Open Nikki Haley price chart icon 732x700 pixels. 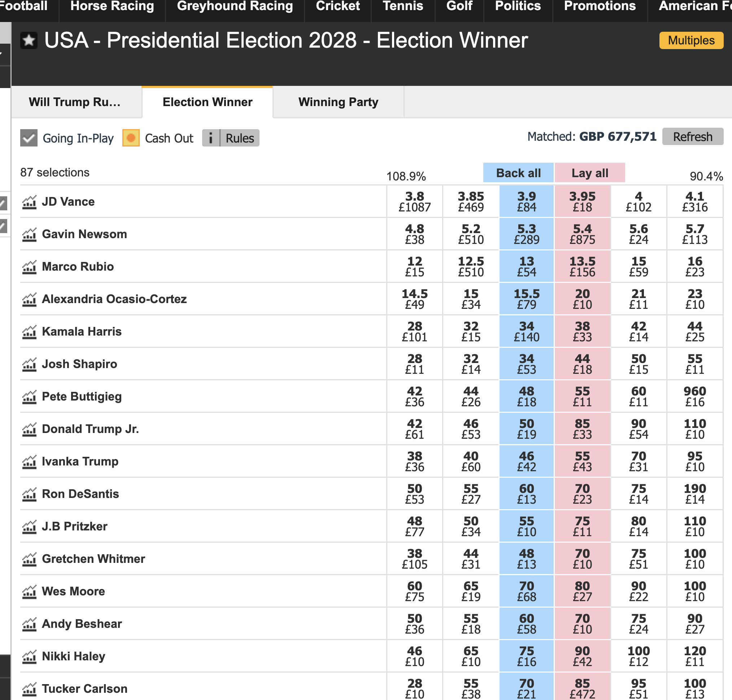(29, 657)
